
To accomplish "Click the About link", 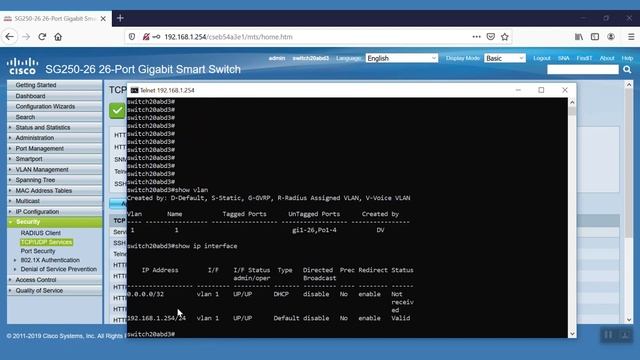I will [607, 58].
